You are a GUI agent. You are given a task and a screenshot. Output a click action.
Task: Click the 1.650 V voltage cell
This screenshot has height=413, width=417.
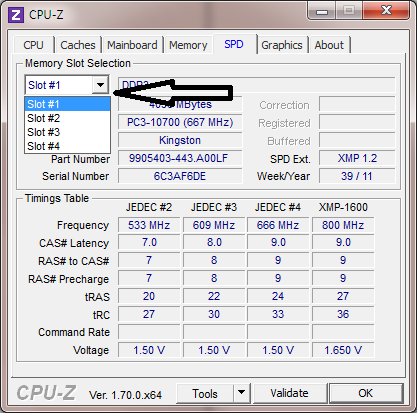point(343,350)
